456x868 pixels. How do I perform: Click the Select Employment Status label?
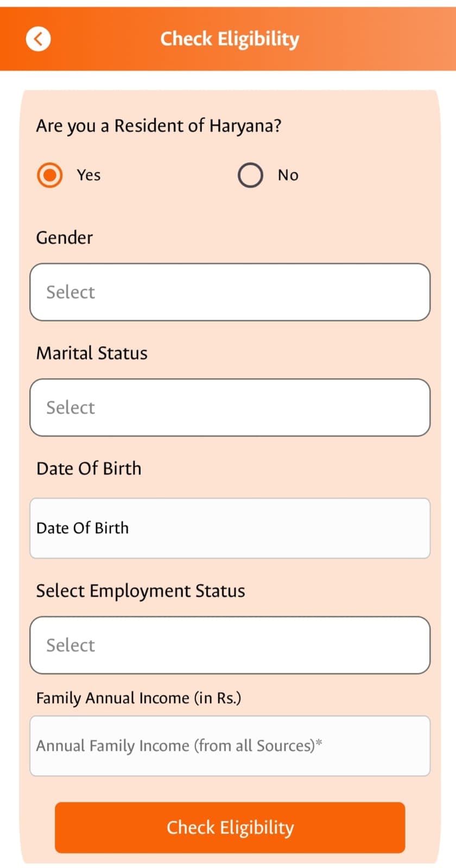141,591
